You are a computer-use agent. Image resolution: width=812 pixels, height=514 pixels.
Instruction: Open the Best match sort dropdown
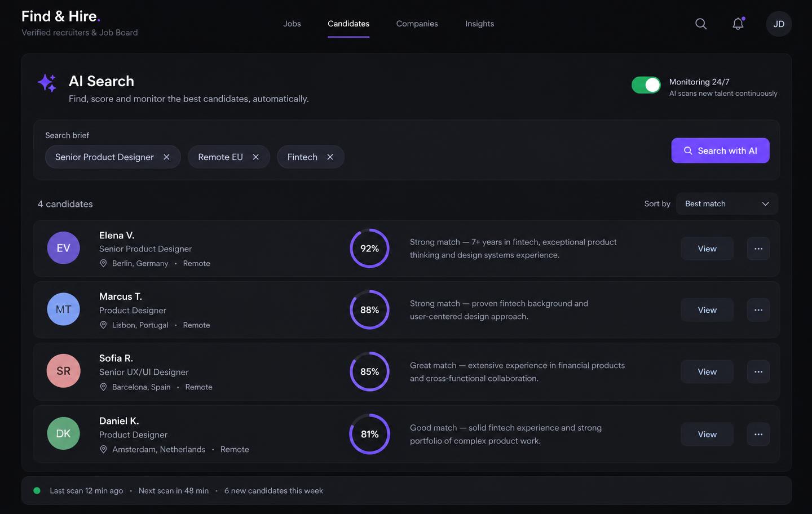pyautogui.click(x=727, y=203)
